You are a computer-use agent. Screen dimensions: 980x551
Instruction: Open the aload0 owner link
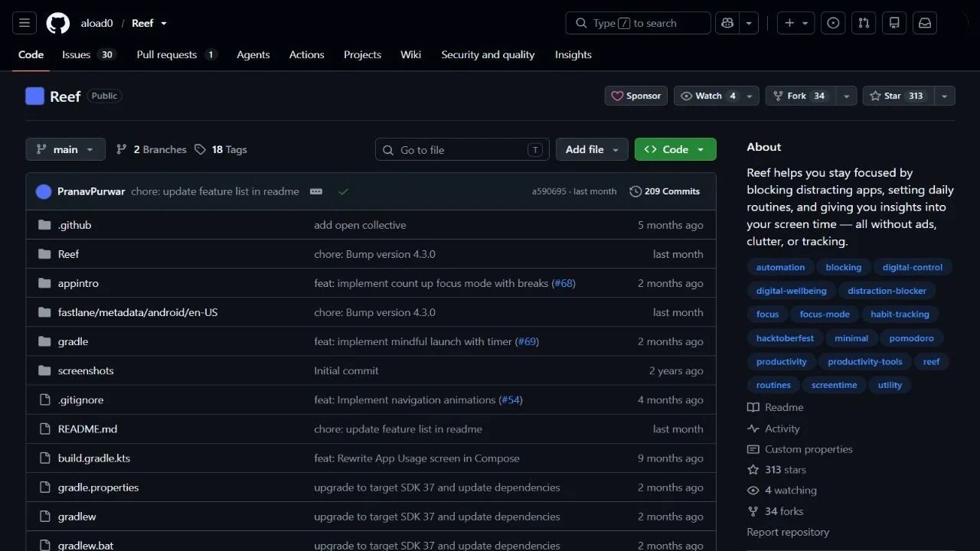coord(97,23)
